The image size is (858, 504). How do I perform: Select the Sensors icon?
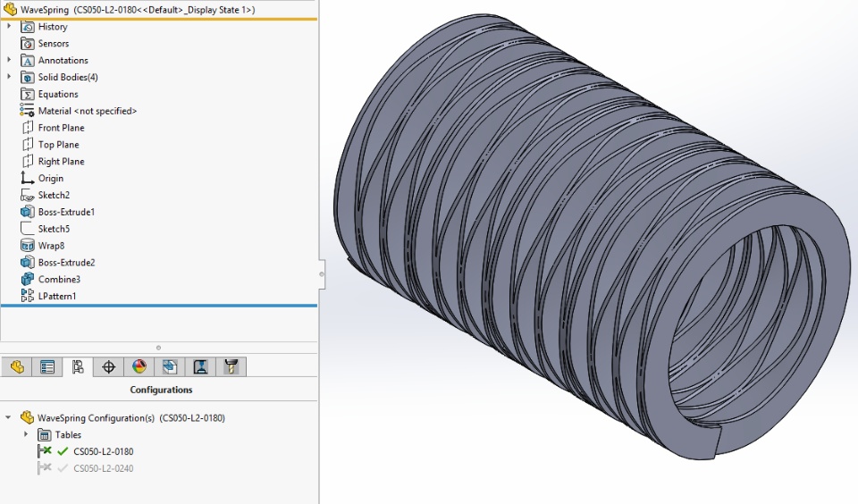[28, 43]
